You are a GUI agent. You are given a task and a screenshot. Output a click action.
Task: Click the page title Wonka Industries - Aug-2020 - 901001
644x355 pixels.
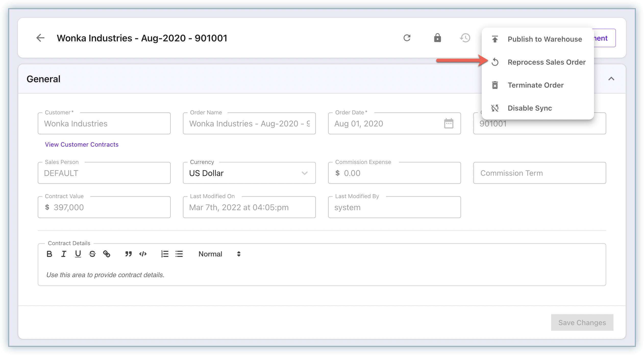142,38
